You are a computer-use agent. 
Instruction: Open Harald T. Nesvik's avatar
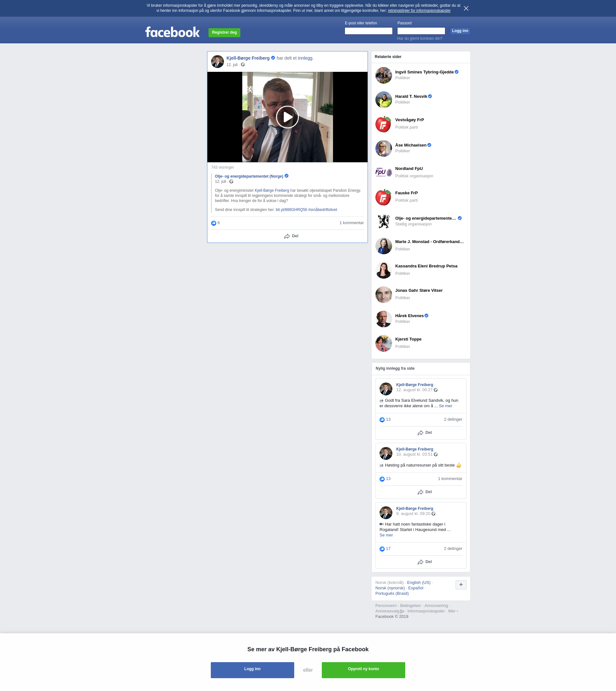click(383, 99)
